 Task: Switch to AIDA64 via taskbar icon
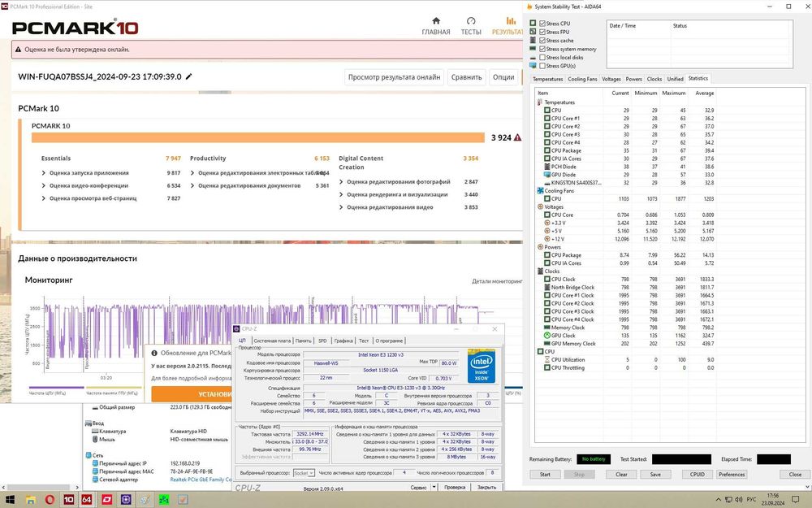(88, 499)
